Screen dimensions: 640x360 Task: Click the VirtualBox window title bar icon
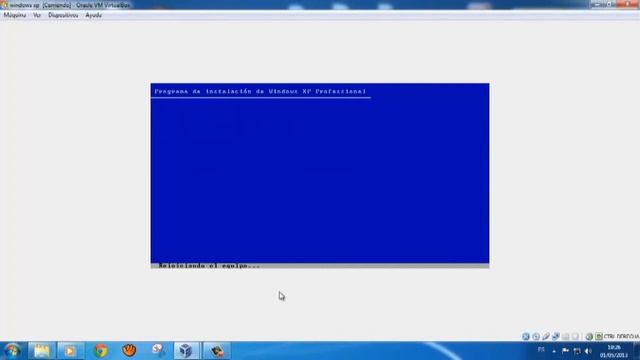4,5
